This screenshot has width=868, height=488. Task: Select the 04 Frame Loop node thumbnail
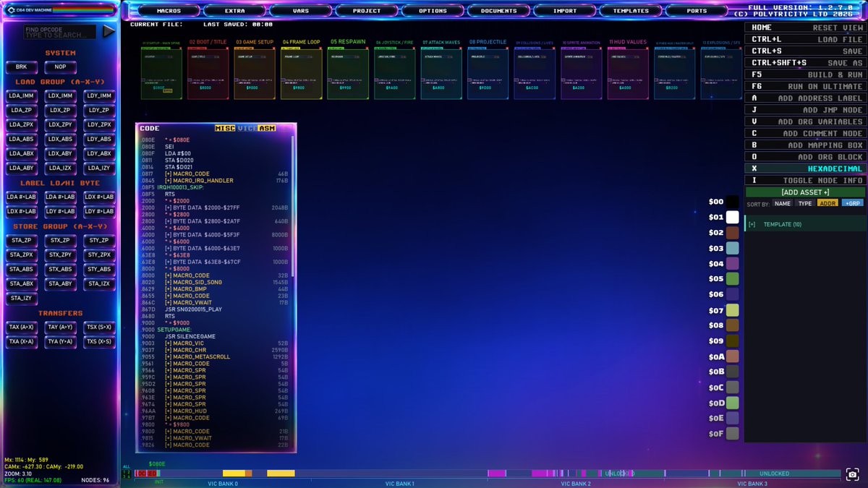[x=301, y=73]
